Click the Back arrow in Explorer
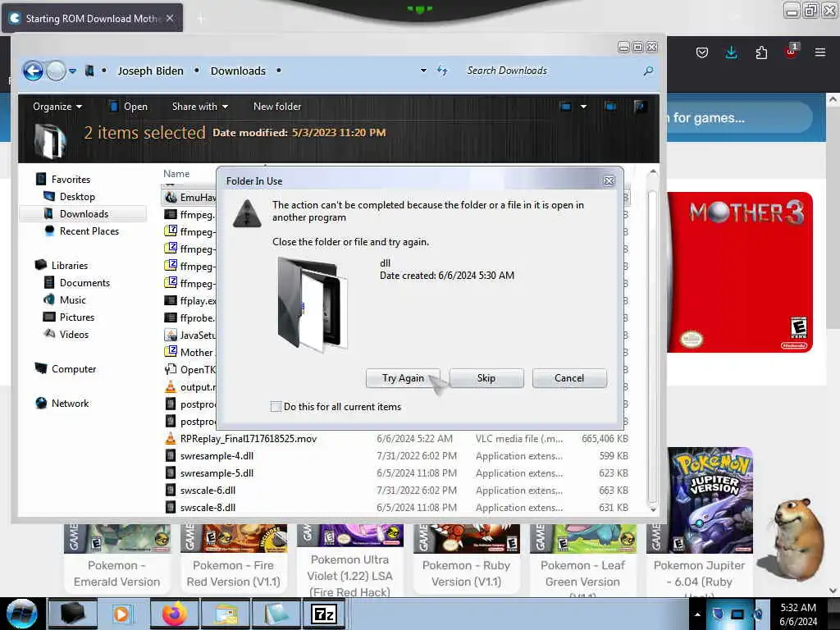This screenshot has height=630, width=840. pyautogui.click(x=33, y=71)
